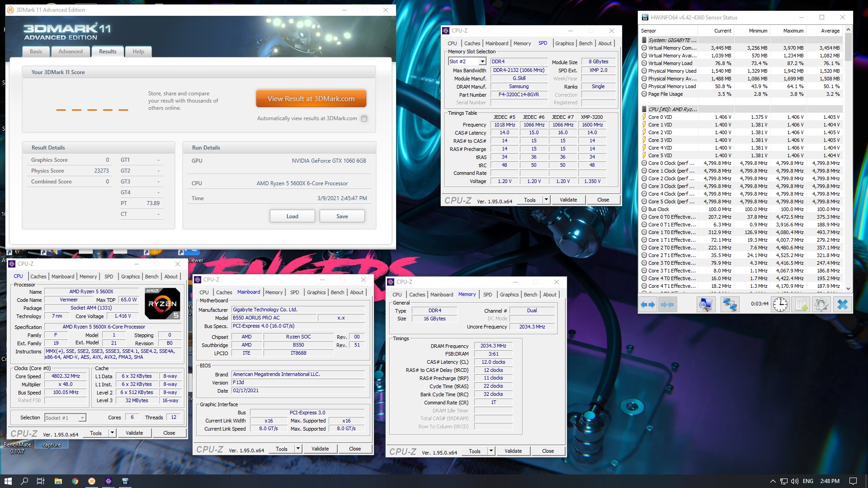Open 3DMark Help tab
Screen dimensions: 868x488
tap(138, 52)
